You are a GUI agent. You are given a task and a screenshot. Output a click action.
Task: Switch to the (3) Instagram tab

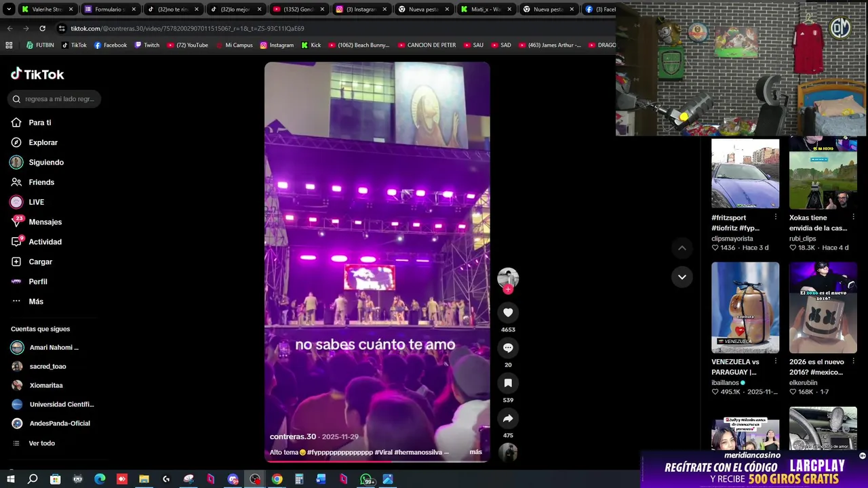361,9
